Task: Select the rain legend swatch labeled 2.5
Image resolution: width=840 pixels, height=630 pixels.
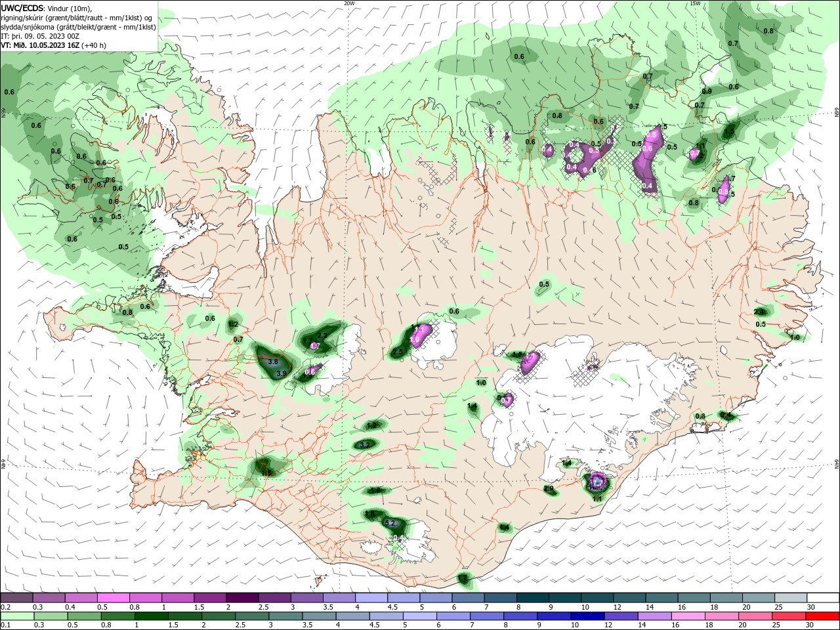Action: coord(252,616)
